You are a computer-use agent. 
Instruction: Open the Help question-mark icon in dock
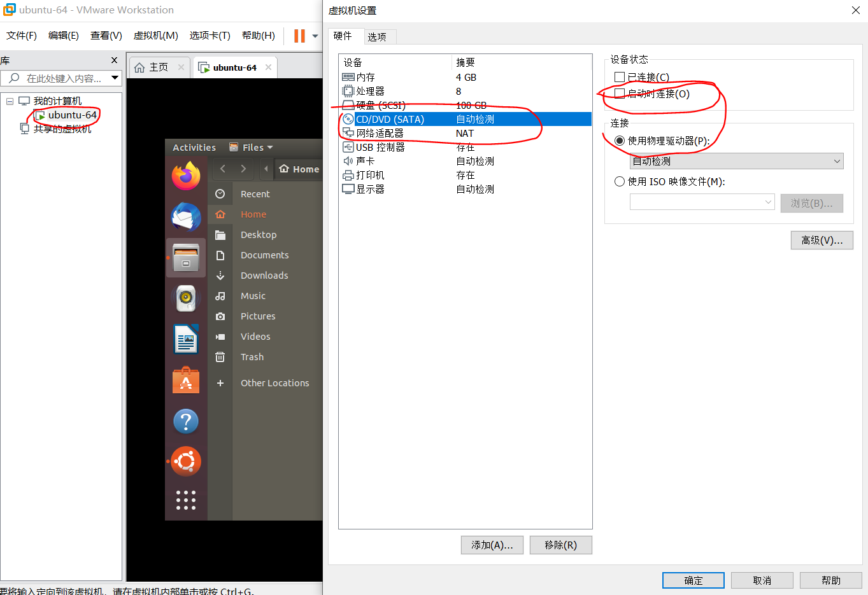click(x=186, y=421)
